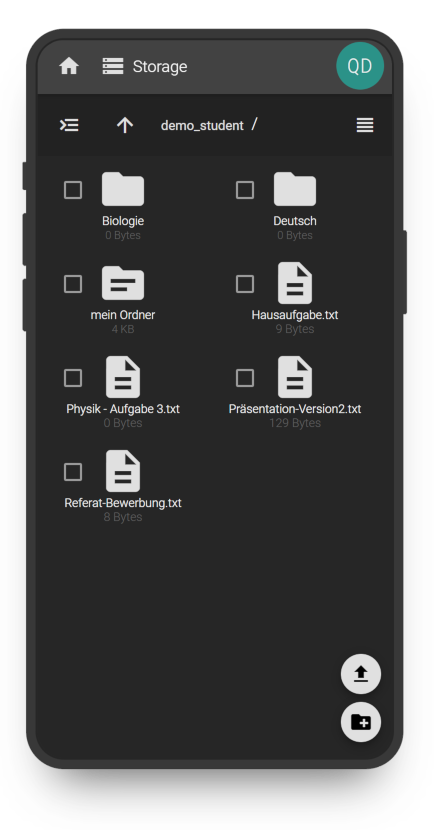Open Hausaufgabe.txt file
Viewport: 434px width, 830px height.
pyautogui.click(x=295, y=283)
